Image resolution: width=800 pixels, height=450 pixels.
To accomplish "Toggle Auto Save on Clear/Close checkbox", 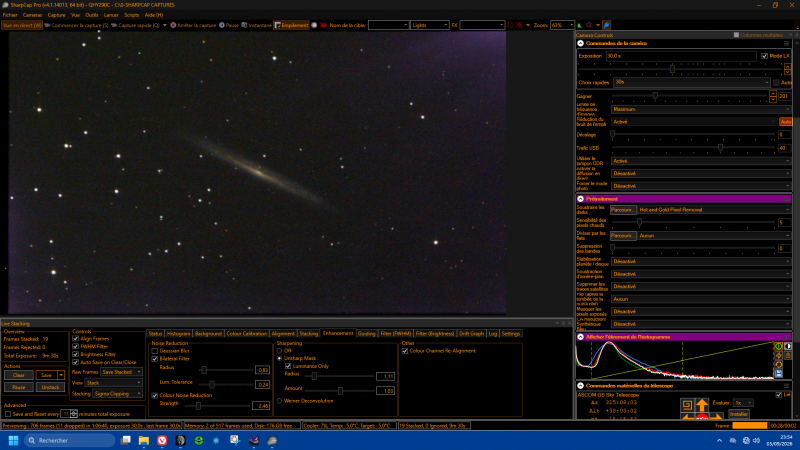I will click(76, 362).
